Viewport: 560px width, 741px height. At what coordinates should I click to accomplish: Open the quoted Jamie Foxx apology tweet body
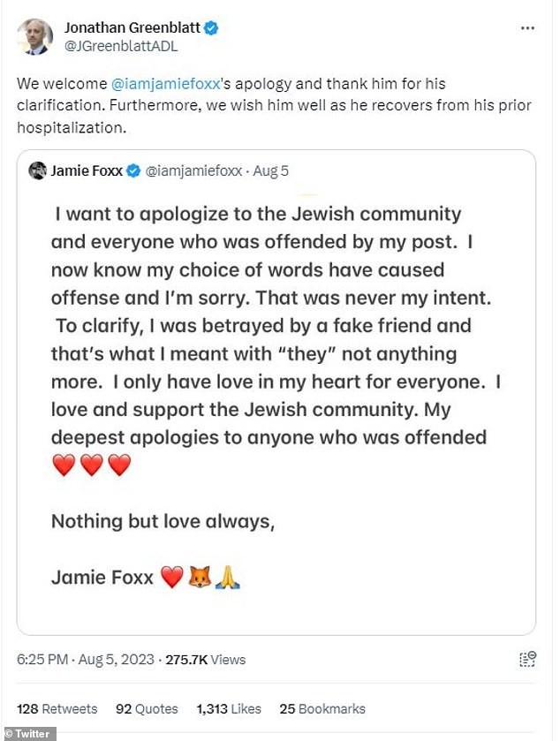276,392
